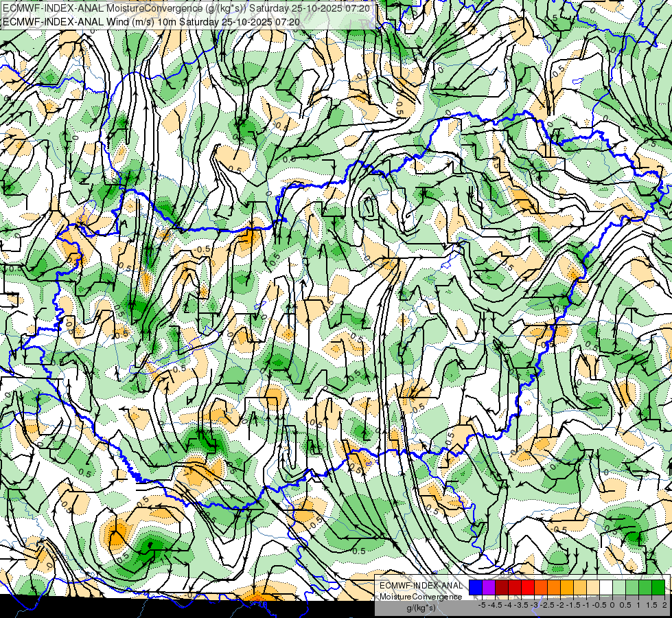
Task: Click the purple legend swatch
Action: coord(489,588)
